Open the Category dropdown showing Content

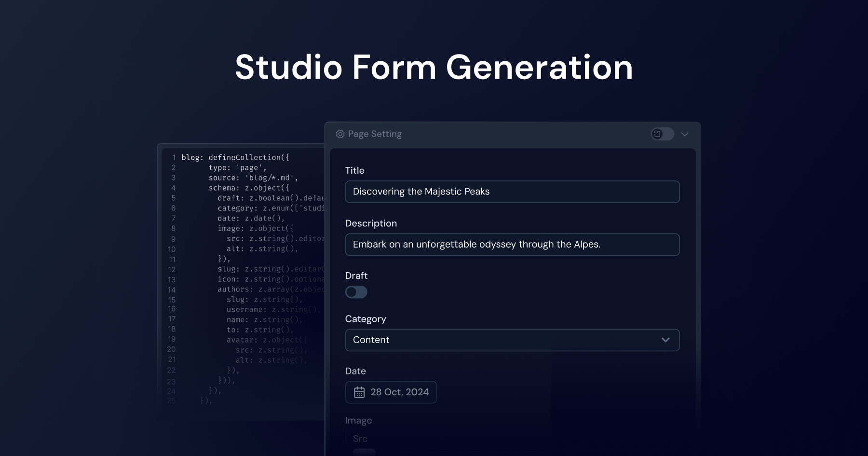pos(512,340)
